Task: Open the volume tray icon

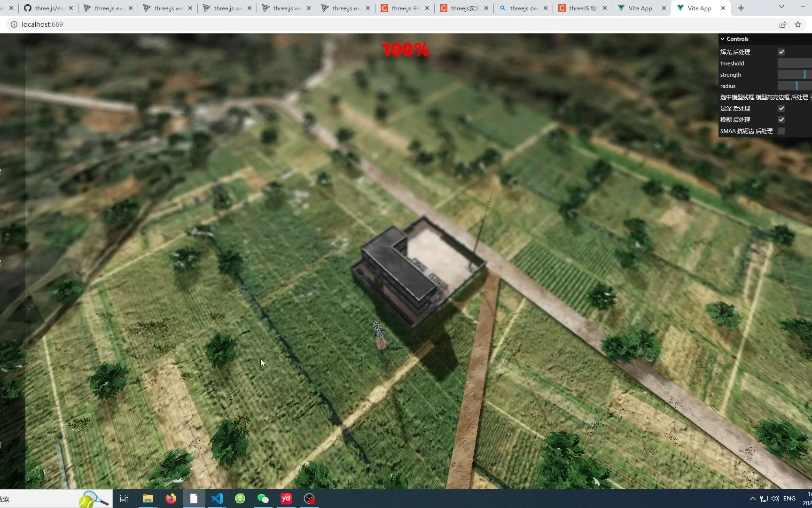Action: 775,499
